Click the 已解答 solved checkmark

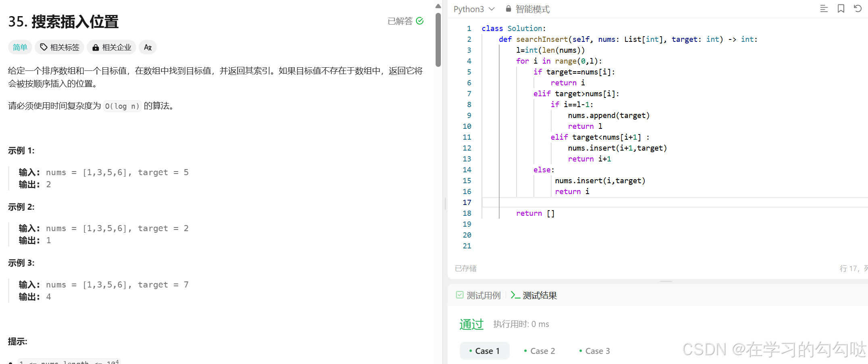[x=420, y=21]
